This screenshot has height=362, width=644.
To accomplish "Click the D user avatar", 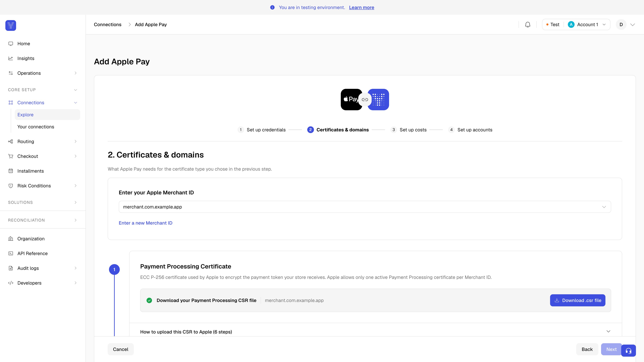I will 621,24.
